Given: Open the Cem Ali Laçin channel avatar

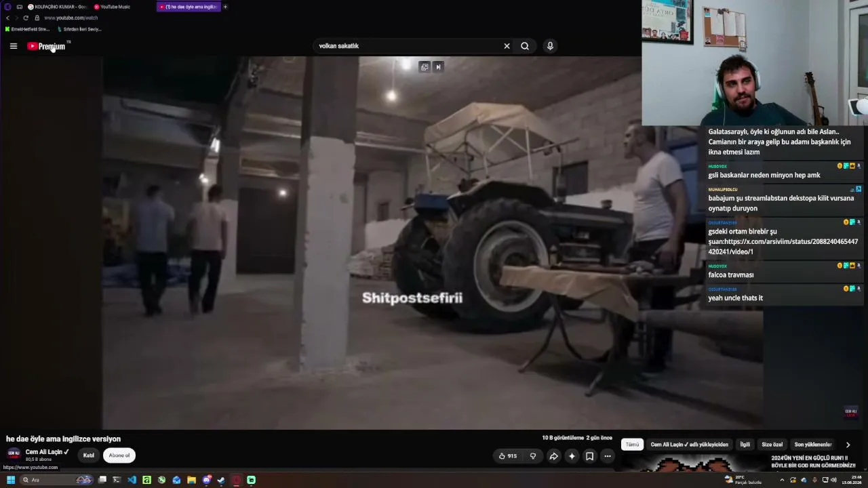Looking at the screenshot, I should [14, 454].
